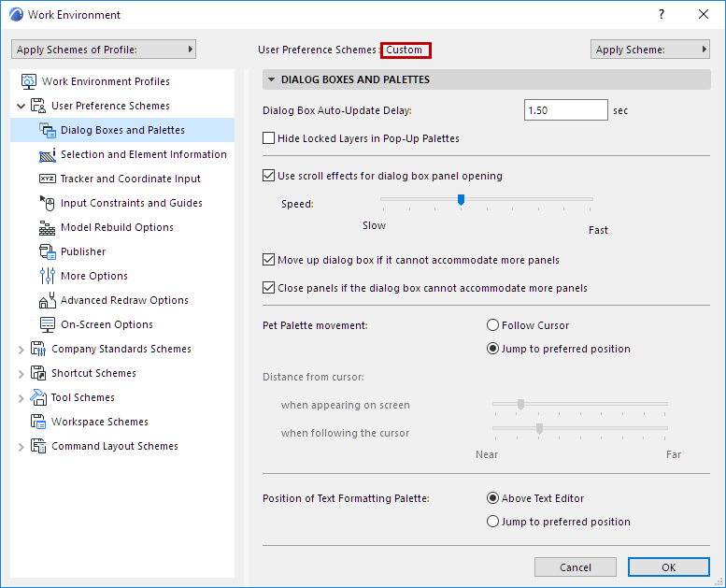
Task: Click the Advanced Redraw Options icon
Action: coord(48,300)
